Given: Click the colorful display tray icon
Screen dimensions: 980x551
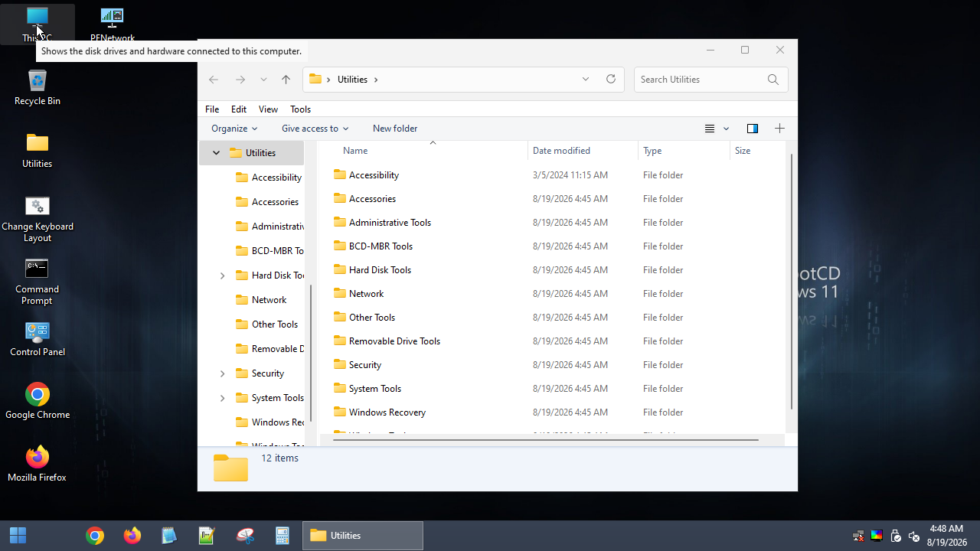Looking at the screenshot, I should point(877,536).
